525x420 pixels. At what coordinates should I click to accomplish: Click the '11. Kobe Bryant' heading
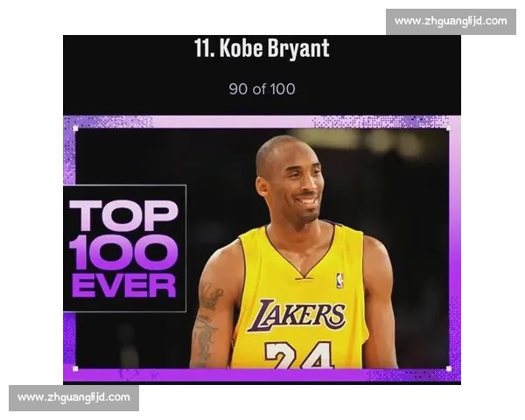(x=262, y=48)
